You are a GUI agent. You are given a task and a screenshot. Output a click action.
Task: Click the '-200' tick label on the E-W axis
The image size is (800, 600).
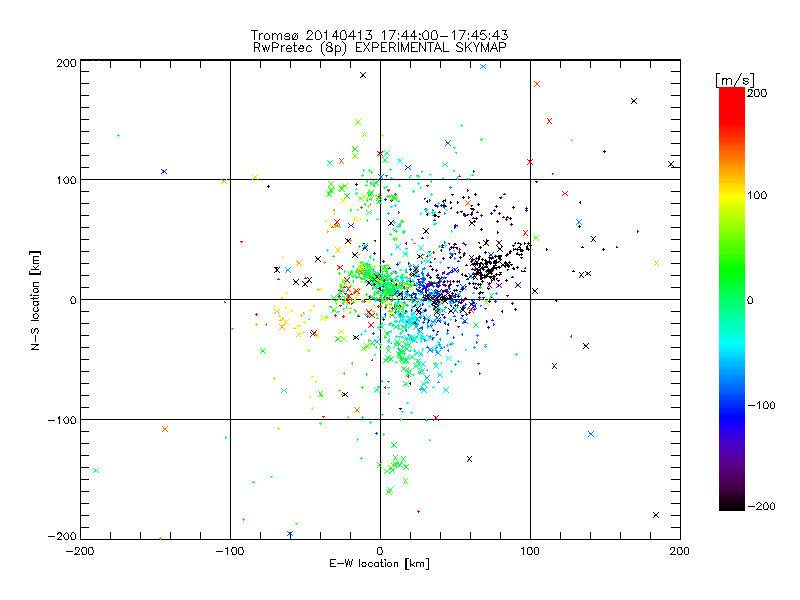click(80, 551)
